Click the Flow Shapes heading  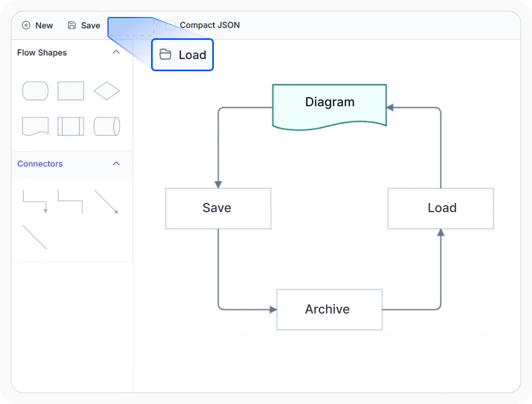42,53
